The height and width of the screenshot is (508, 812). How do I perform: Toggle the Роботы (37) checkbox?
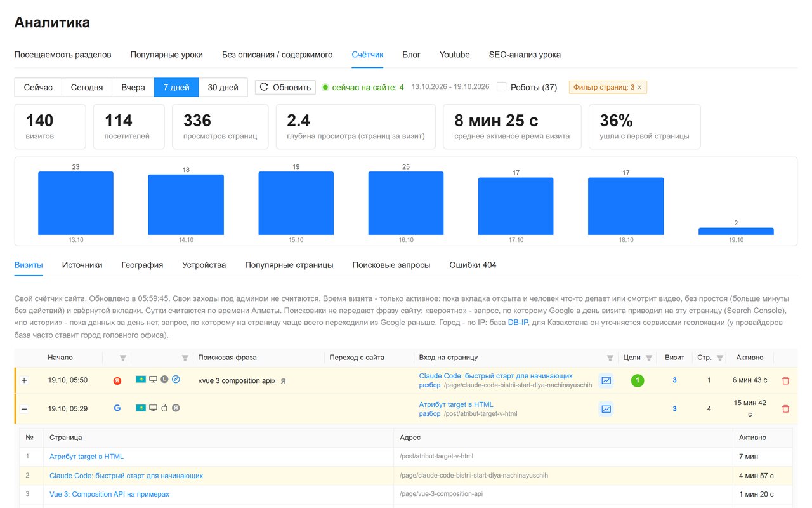502,87
